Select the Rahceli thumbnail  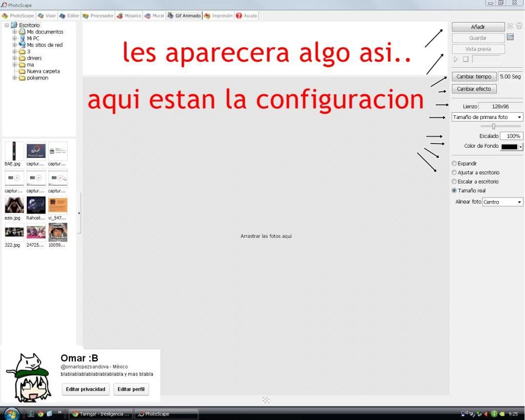coord(36,205)
